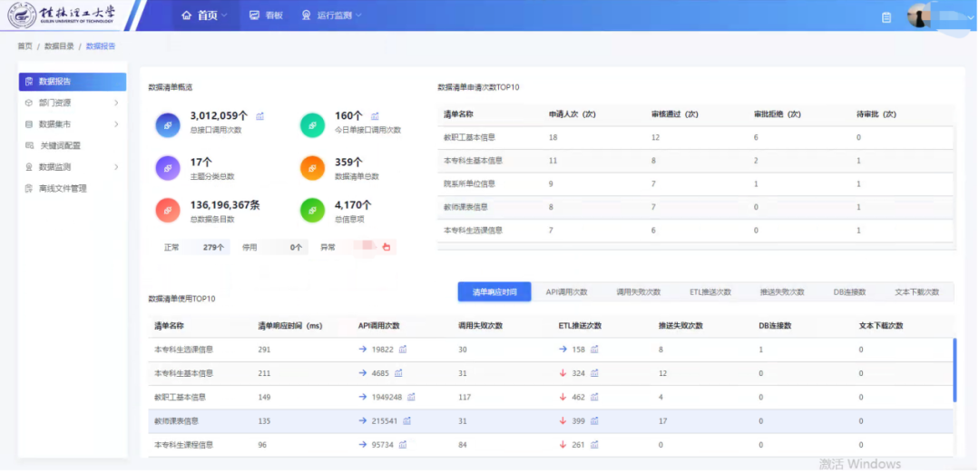
Task: Click the red hand icon beside 异常
Action: (x=386, y=247)
